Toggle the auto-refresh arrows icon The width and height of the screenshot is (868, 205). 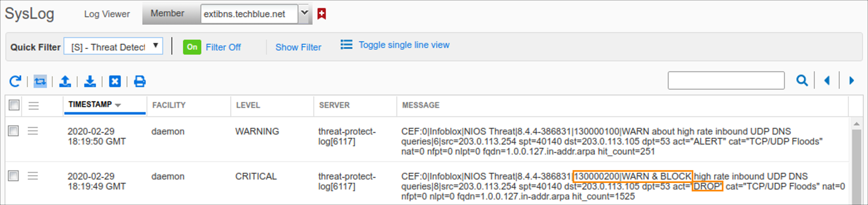click(40, 81)
